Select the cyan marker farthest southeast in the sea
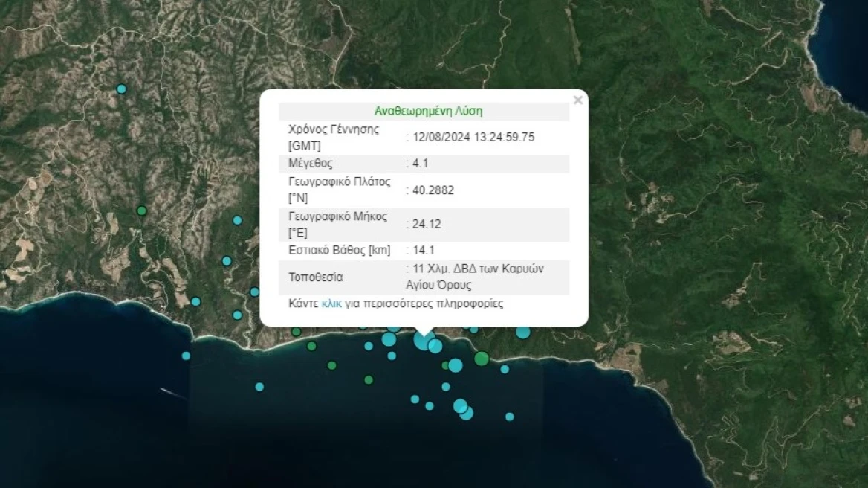The image size is (868, 488). (510, 417)
